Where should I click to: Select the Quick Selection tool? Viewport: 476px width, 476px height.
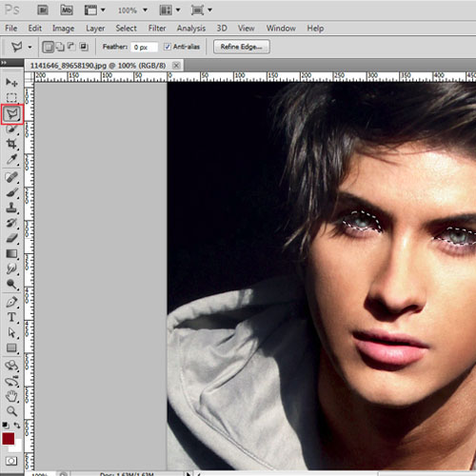[x=11, y=129]
